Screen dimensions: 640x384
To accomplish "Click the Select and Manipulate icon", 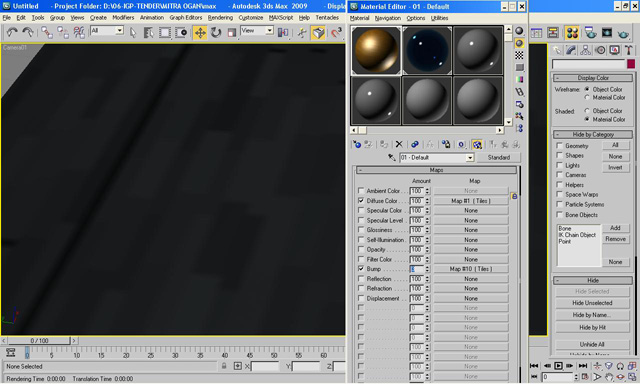I will click(302, 32).
